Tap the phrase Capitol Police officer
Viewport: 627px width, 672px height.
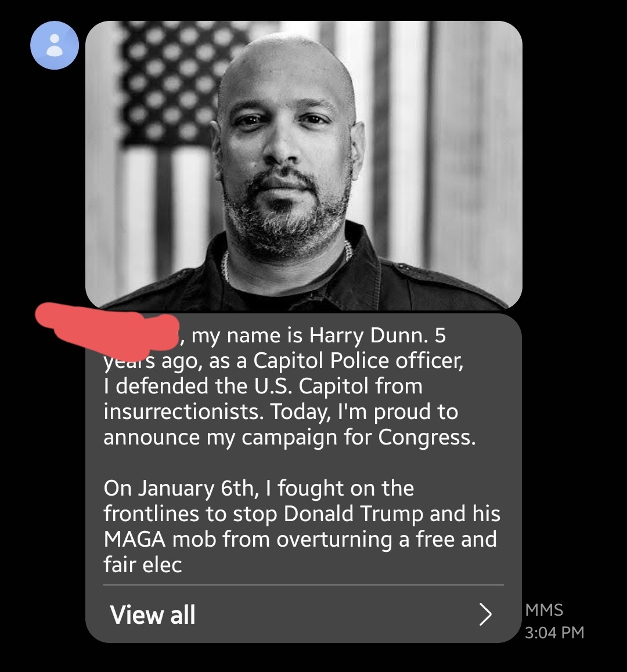point(358,360)
